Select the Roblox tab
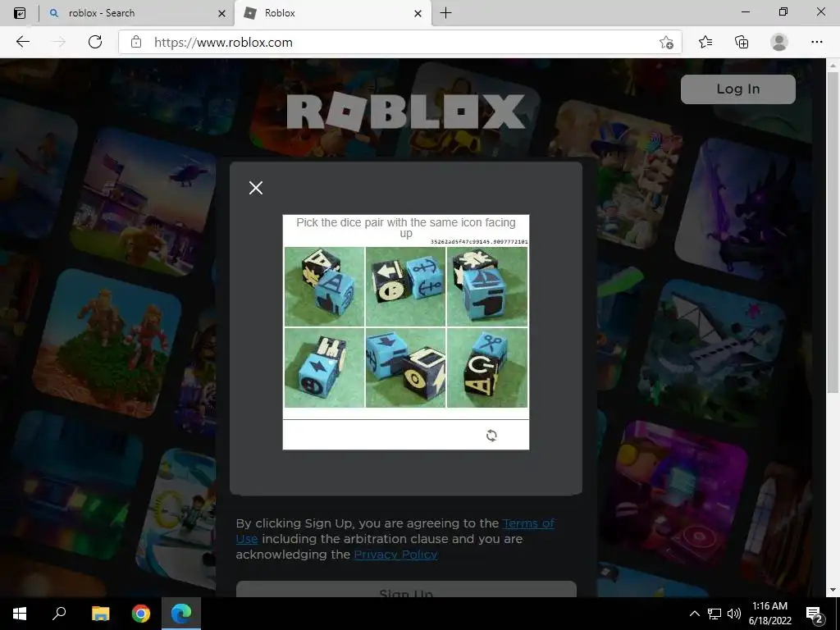Image resolution: width=840 pixels, height=630 pixels. pos(332,13)
